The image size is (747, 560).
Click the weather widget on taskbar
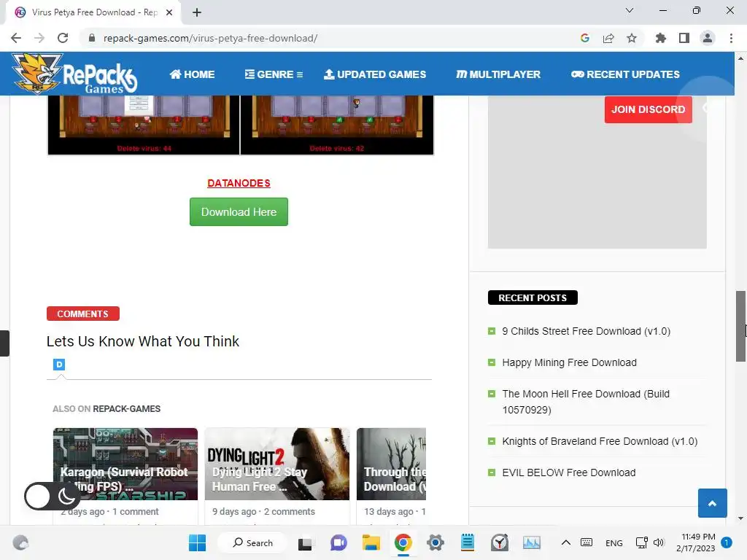20,542
